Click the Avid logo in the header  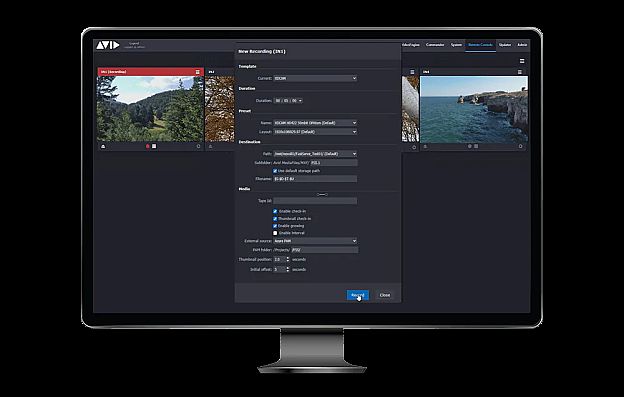point(107,45)
